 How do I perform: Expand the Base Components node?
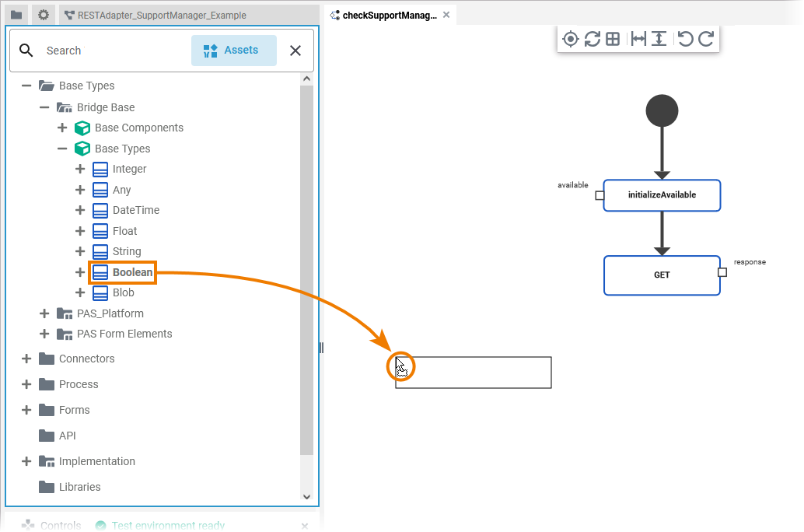pyautogui.click(x=62, y=128)
